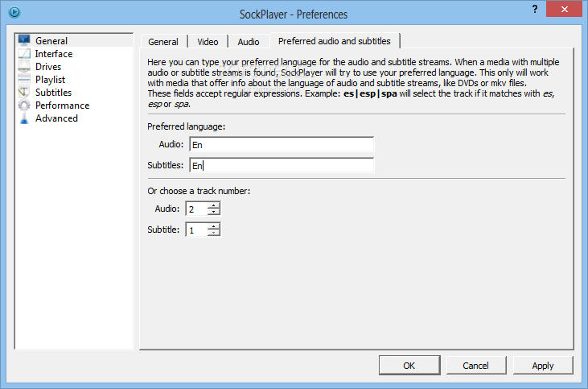Click the Subtitles category icon
Screen dimensions: 588x389
click(x=24, y=93)
